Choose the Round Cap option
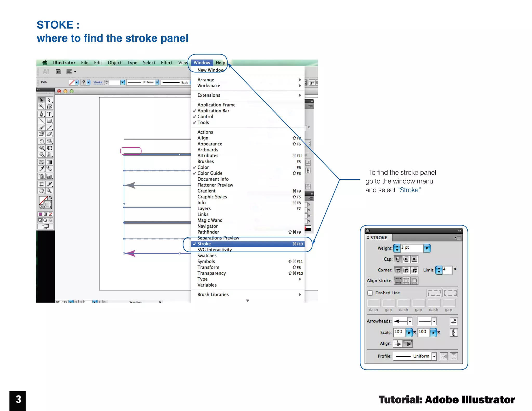The width and height of the screenshot is (532, 411). click(x=406, y=259)
